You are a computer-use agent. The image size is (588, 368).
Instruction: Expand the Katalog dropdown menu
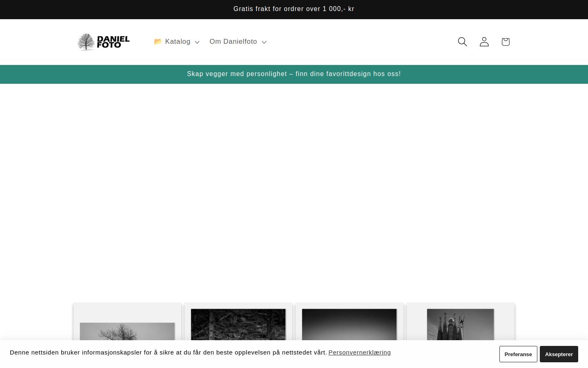pyautogui.click(x=176, y=42)
